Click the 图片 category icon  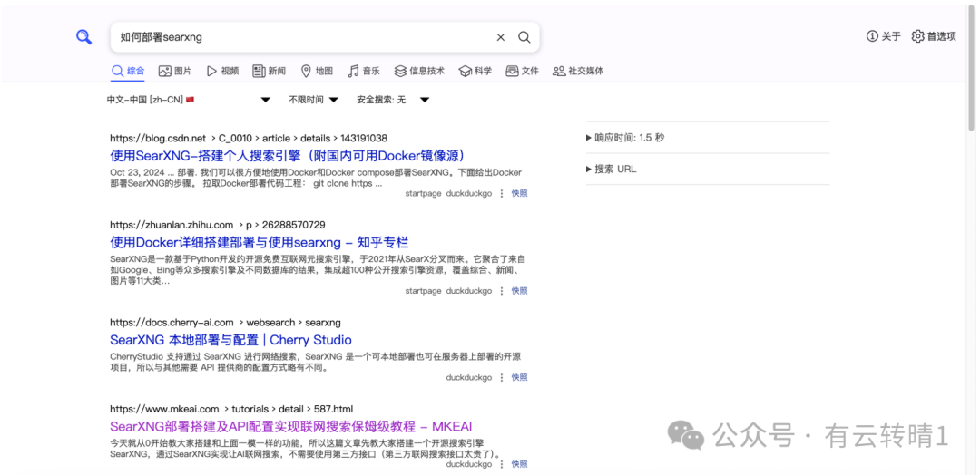(x=165, y=71)
